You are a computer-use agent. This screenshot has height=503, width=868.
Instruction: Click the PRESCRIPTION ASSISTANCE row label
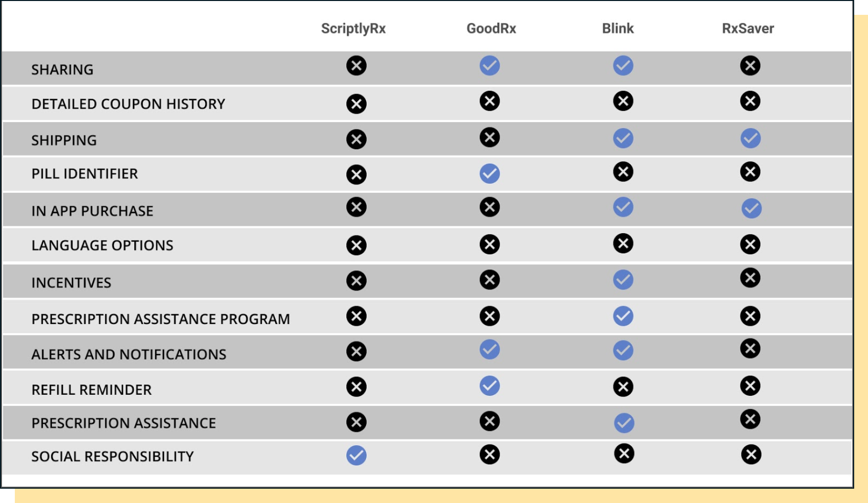click(x=124, y=423)
